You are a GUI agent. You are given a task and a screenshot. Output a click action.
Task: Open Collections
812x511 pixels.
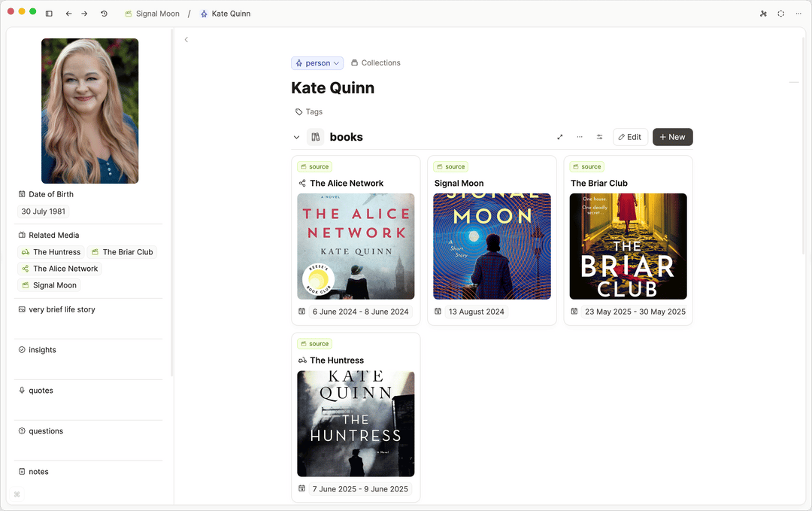point(375,62)
